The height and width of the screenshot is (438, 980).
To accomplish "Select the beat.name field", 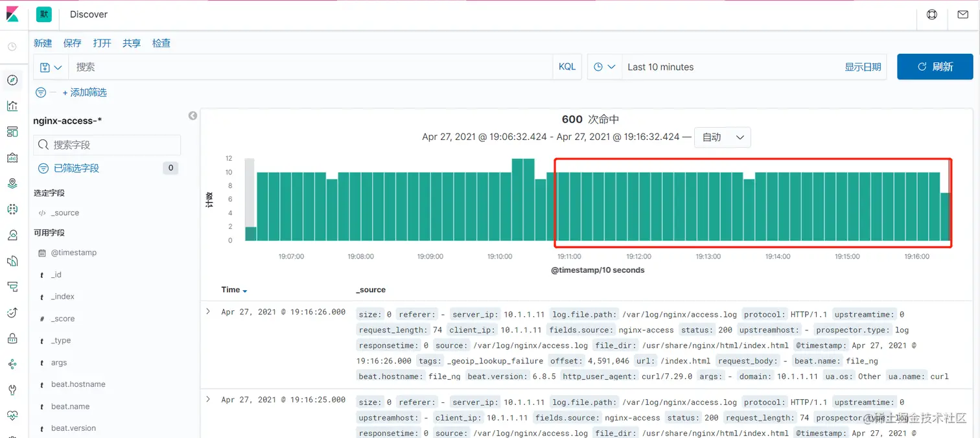I will (70, 406).
